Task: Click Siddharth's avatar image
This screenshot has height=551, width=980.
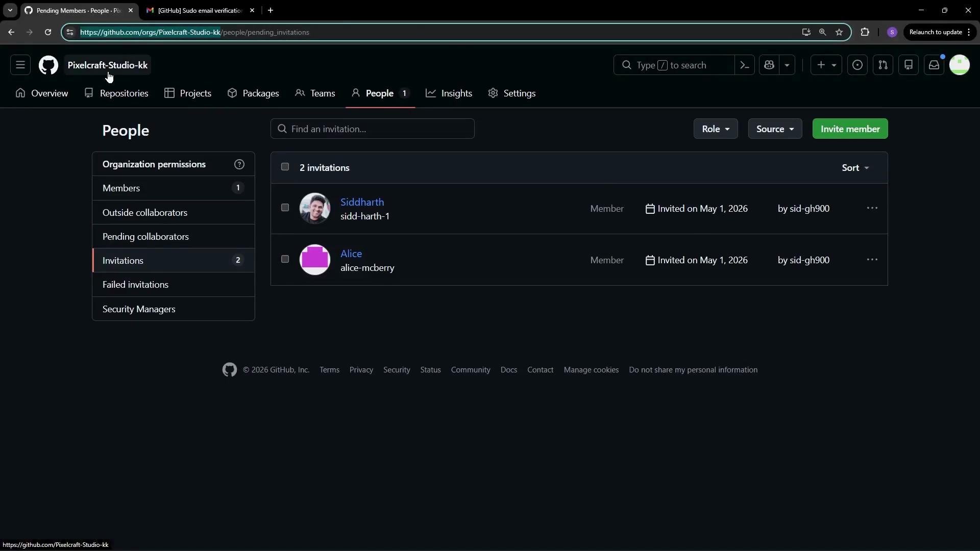Action: click(x=315, y=208)
